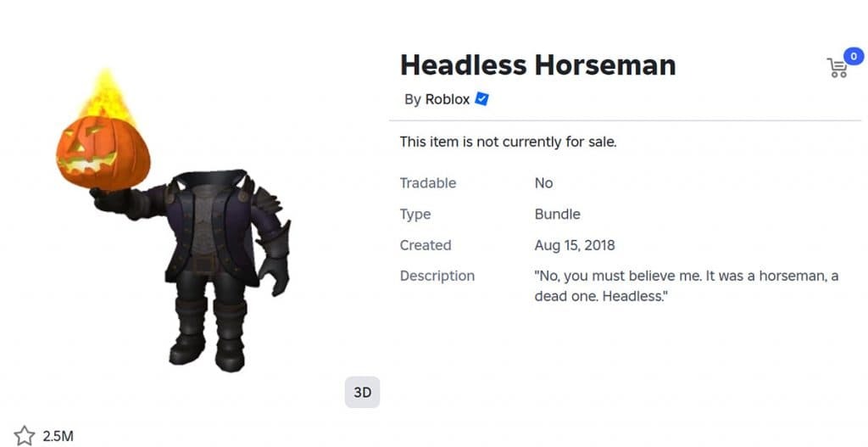This screenshot has height=447, width=868.
Task: Click the blue cart count badge
Action: point(853,58)
